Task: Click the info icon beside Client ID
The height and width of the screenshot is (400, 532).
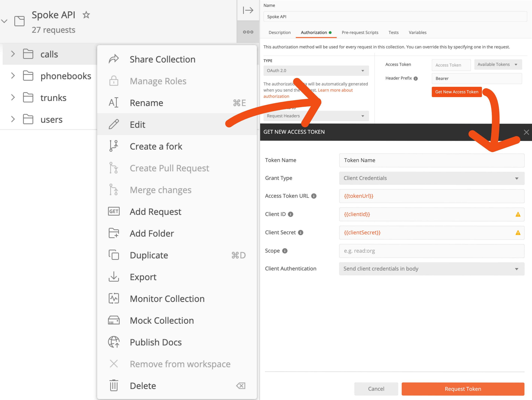Action: click(291, 214)
